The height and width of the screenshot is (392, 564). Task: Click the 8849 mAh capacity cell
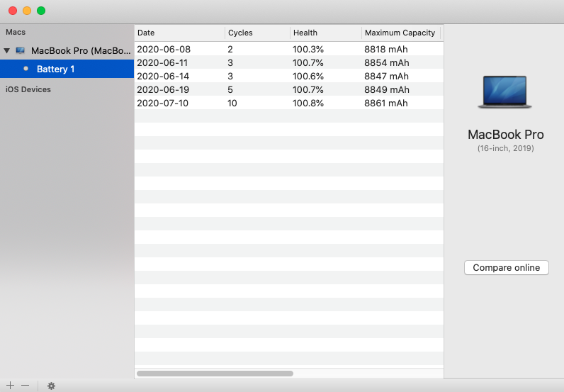pyautogui.click(x=387, y=89)
